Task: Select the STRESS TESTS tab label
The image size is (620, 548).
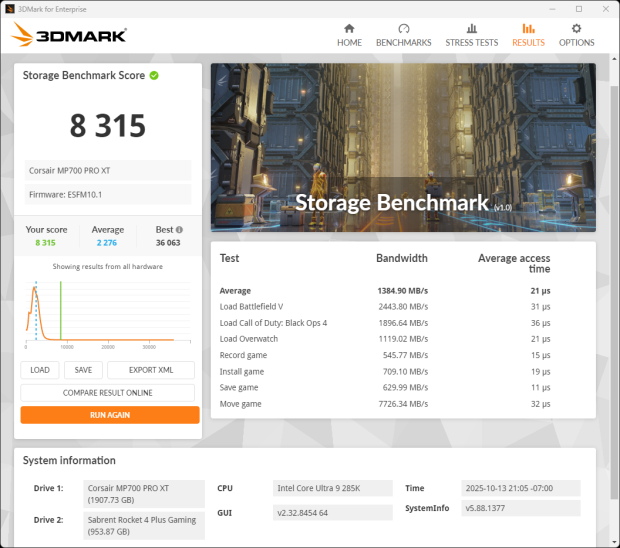Action: tap(471, 43)
